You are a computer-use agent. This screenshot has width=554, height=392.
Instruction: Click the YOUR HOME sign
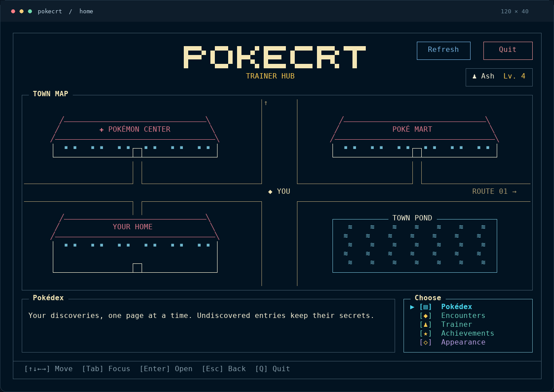pos(133,227)
